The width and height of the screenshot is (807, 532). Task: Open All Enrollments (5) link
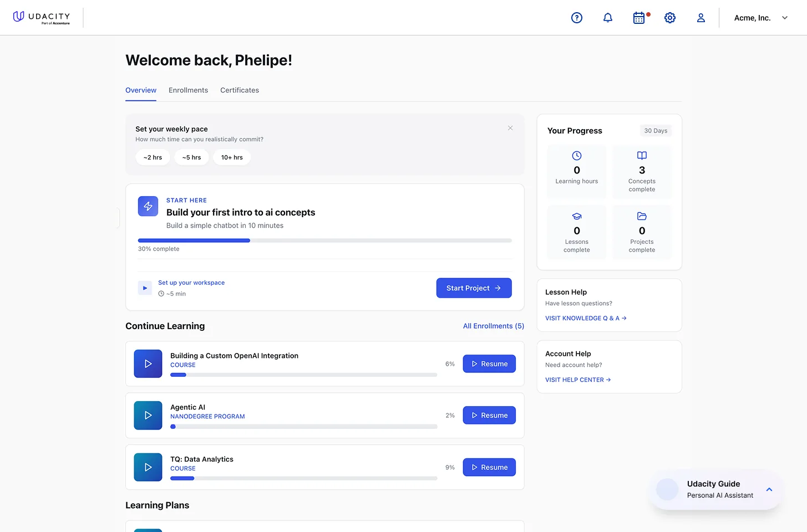coord(494,326)
